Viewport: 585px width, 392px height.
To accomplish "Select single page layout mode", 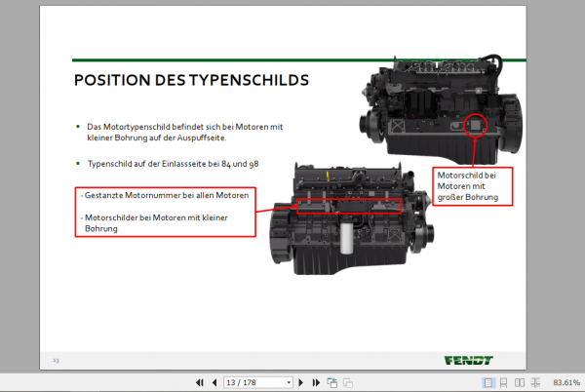I will pos(487,382).
